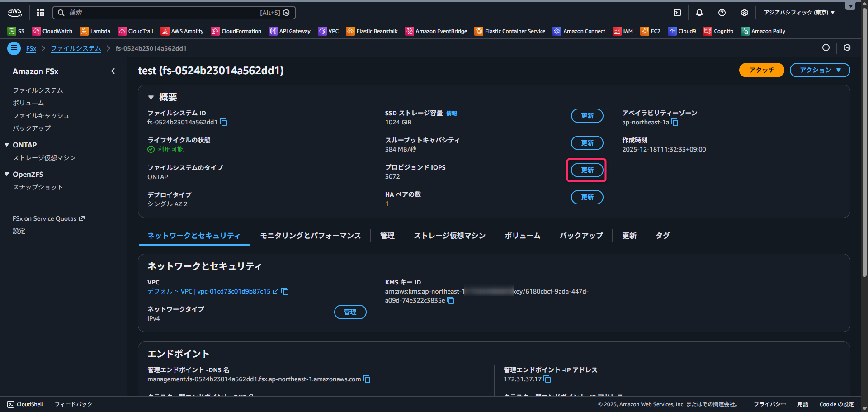Viewport: 868px width, 412px height.
Task: Copy the management endpoint DNS name
Action: coord(367,379)
